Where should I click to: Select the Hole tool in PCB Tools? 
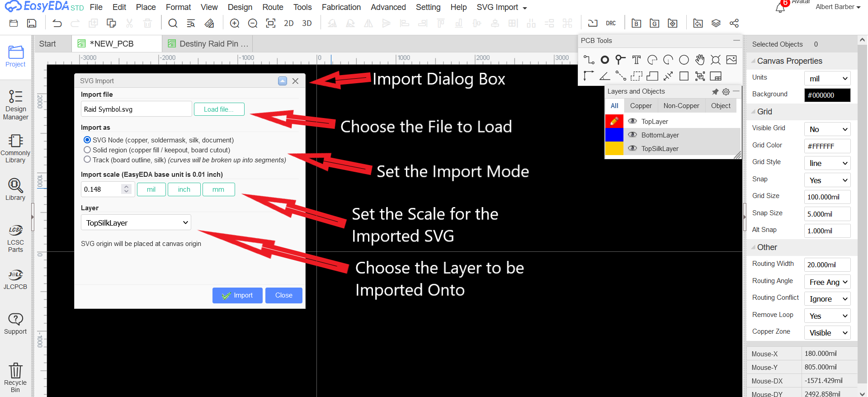pos(716,60)
